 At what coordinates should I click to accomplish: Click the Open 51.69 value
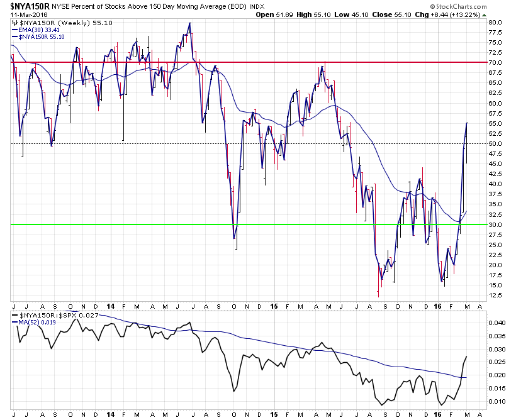click(274, 15)
